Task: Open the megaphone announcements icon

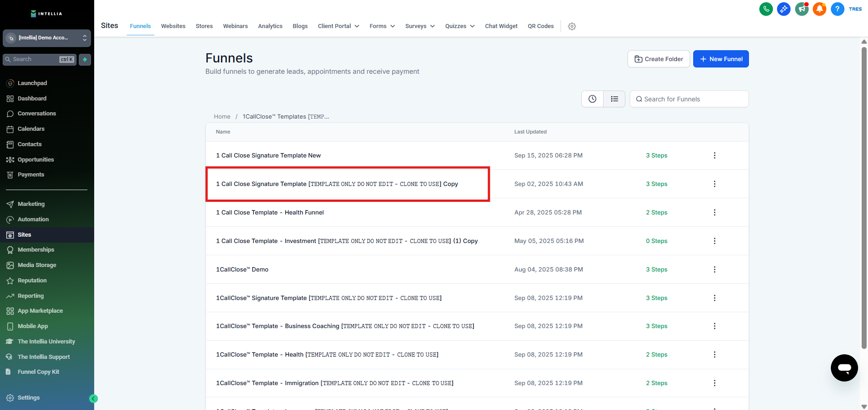Action: (802, 9)
